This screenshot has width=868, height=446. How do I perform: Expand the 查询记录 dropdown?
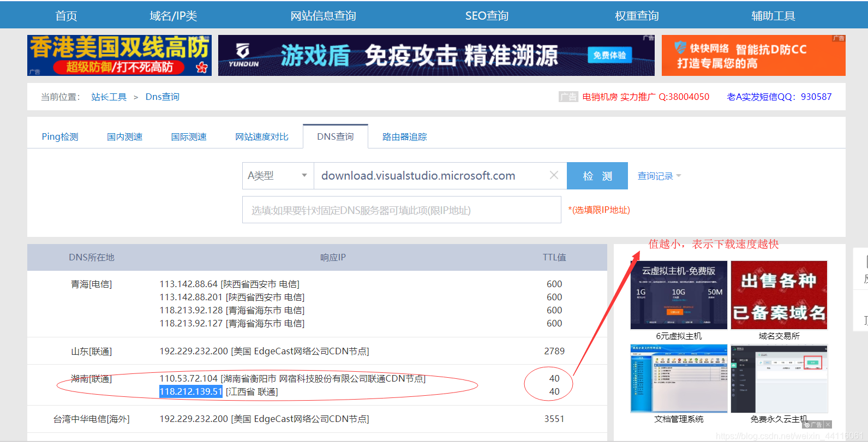[659, 176]
